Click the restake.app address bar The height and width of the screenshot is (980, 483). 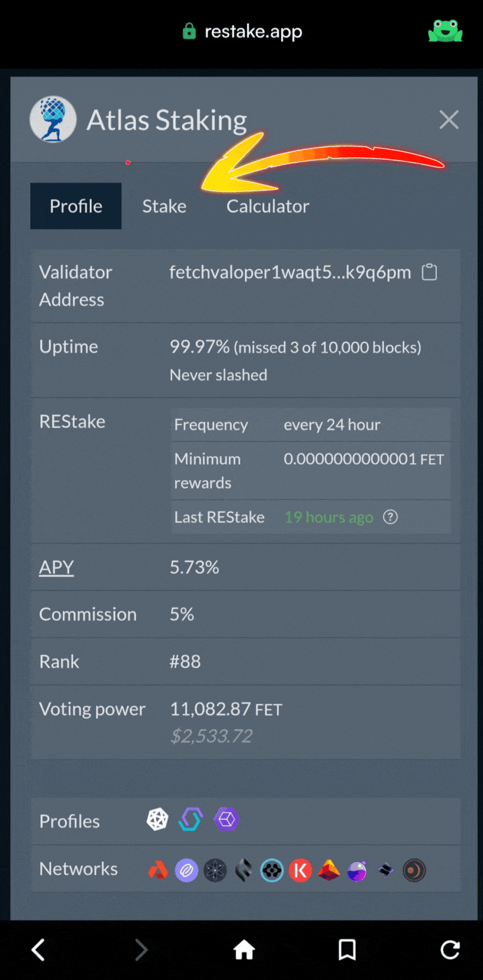[x=253, y=31]
